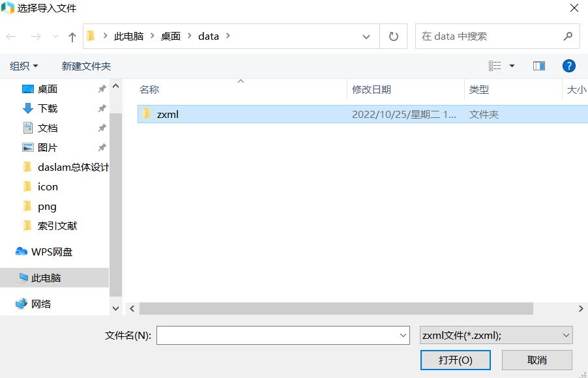The width and height of the screenshot is (588, 378).
Task: Select 桌面 in the navigation pane
Action: [x=47, y=89]
